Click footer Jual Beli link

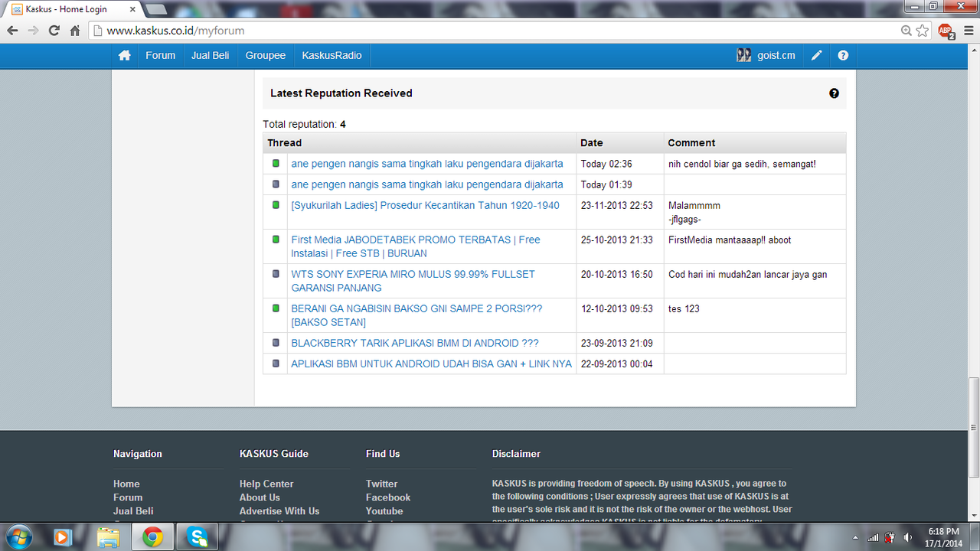click(x=133, y=511)
